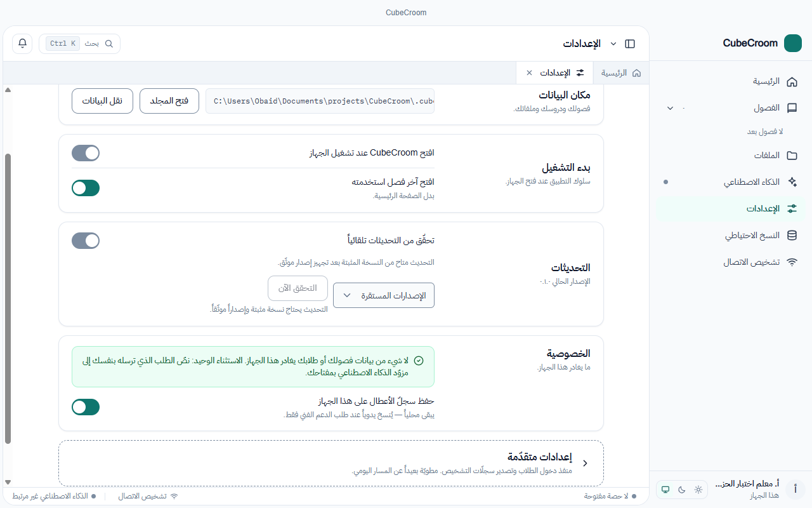The height and width of the screenshot is (508, 812).
Task: Click the home icon in الرئيسية tab
Action: pyautogui.click(x=636, y=73)
